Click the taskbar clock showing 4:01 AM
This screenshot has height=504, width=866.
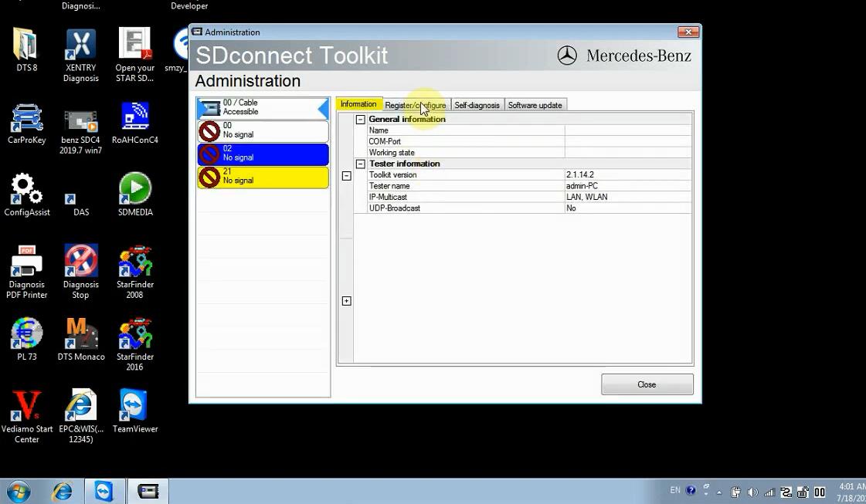852,492
